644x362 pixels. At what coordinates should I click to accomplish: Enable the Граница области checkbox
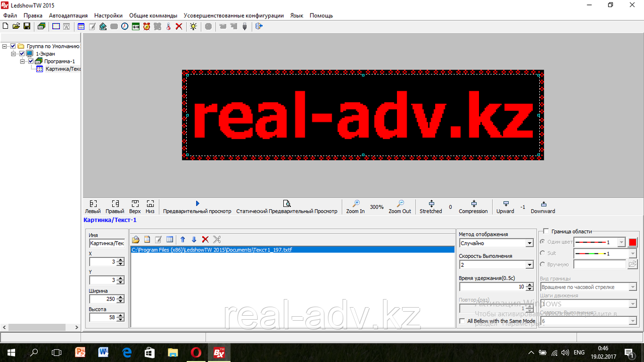point(546,232)
